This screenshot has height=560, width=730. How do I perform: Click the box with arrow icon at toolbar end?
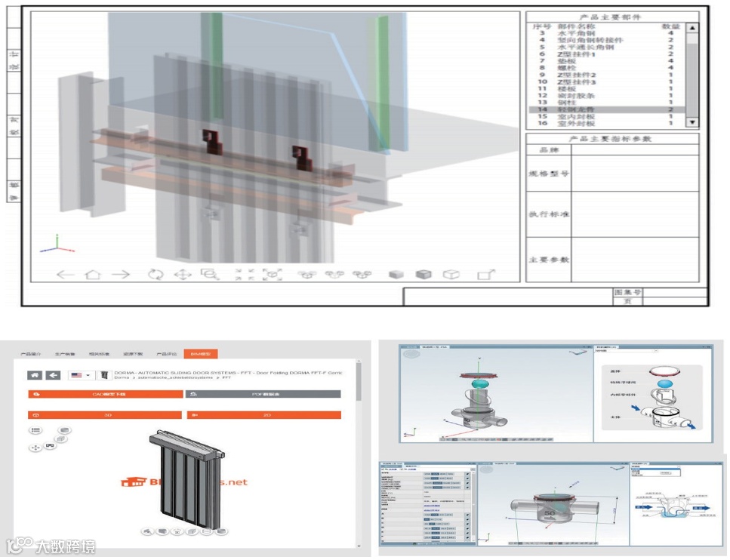486,274
